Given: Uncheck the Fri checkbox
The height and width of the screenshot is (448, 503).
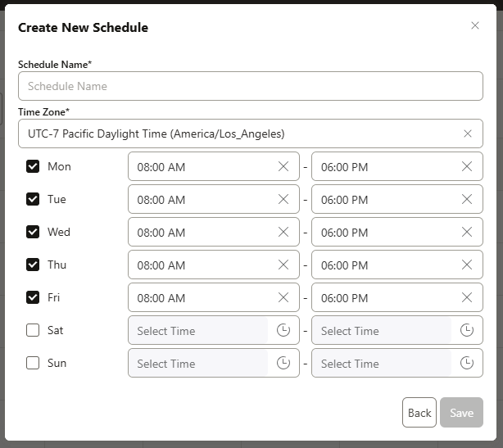Looking at the screenshot, I should click(33, 297).
